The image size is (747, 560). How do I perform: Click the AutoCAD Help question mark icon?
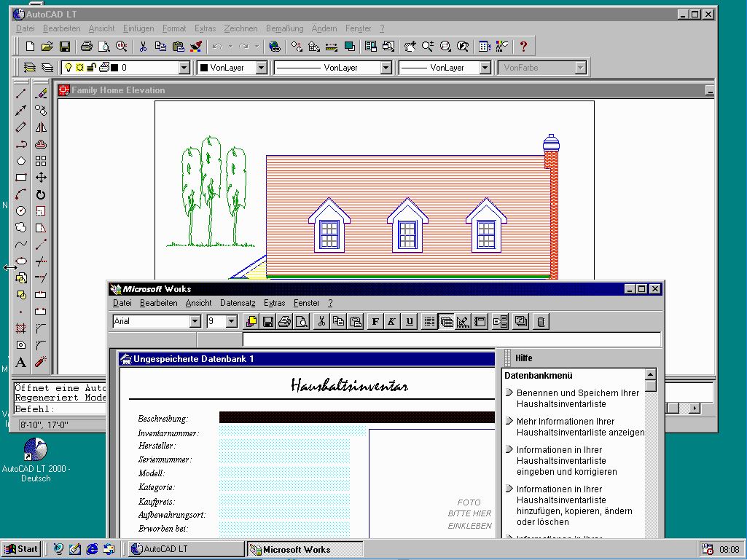click(x=523, y=47)
